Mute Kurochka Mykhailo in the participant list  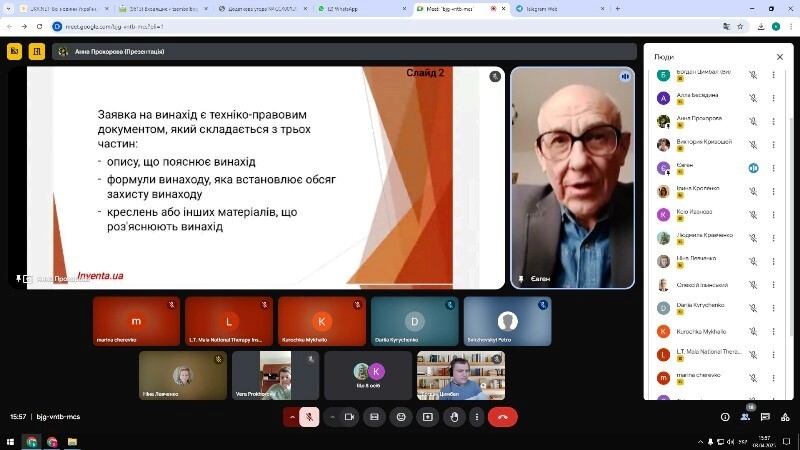pyautogui.click(x=753, y=332)
